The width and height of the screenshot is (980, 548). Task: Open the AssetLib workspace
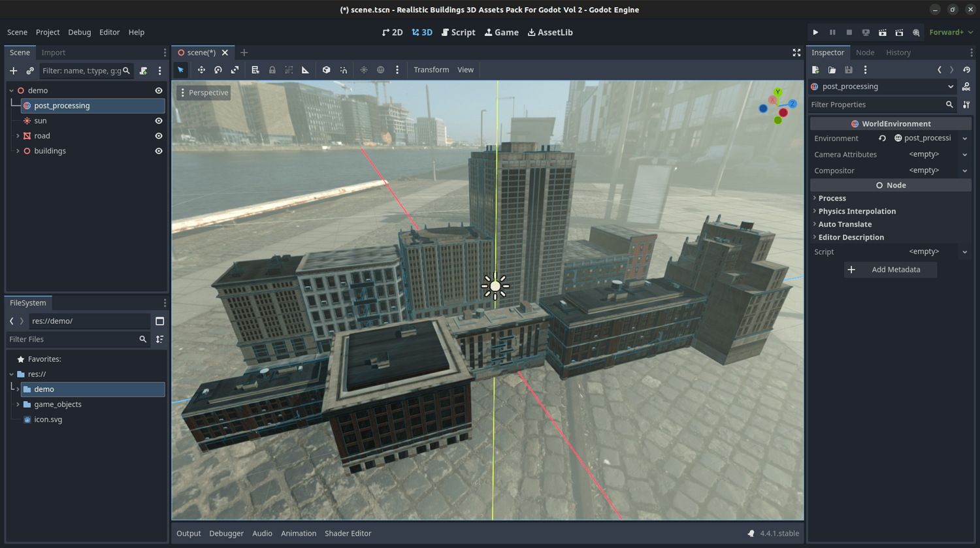point(550,32)
